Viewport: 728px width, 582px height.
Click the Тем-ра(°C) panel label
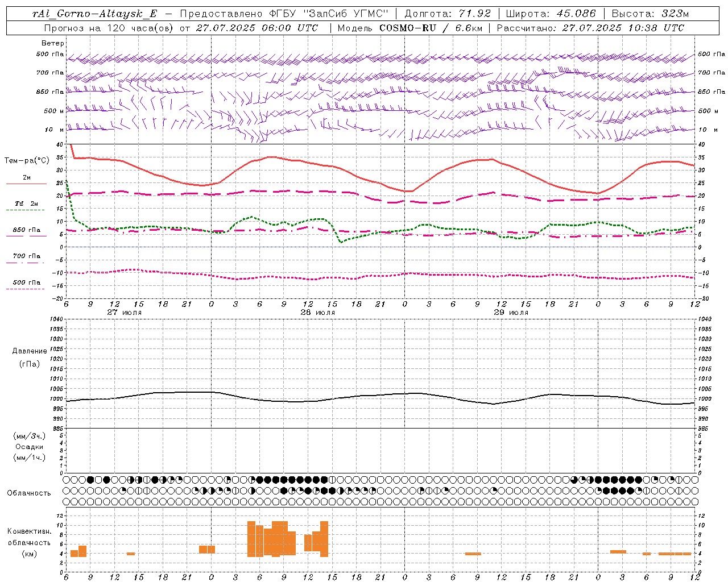pyautogui.click(x=27, y=161)
